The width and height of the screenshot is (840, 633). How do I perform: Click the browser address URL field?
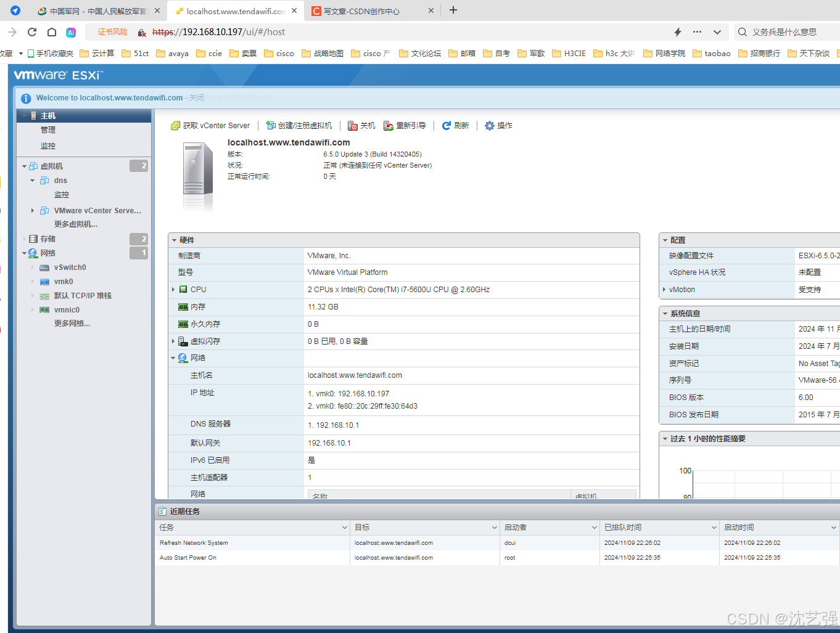pos(407,32)
